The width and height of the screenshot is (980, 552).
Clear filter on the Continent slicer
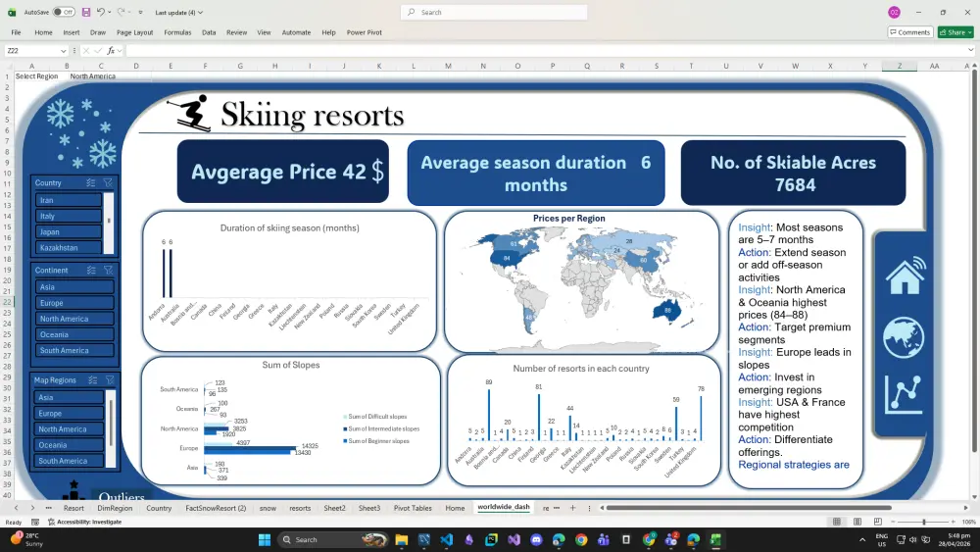point(109,270)
